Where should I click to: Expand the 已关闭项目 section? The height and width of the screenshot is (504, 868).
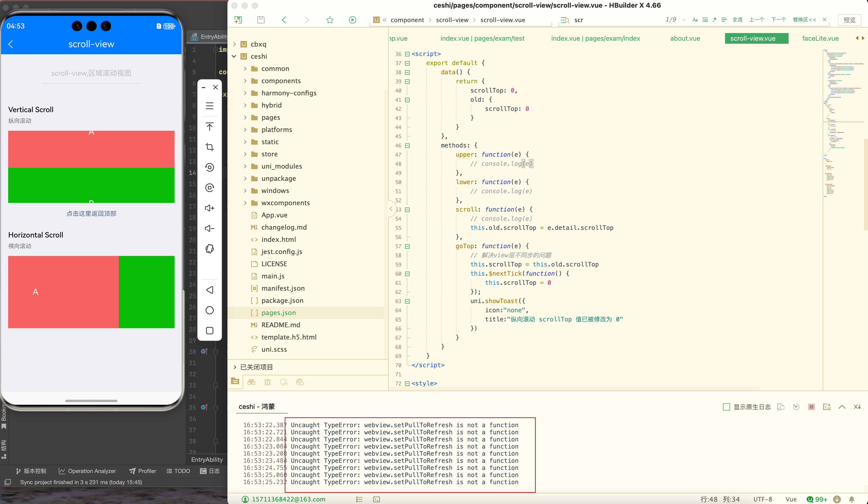pos(235,367)
